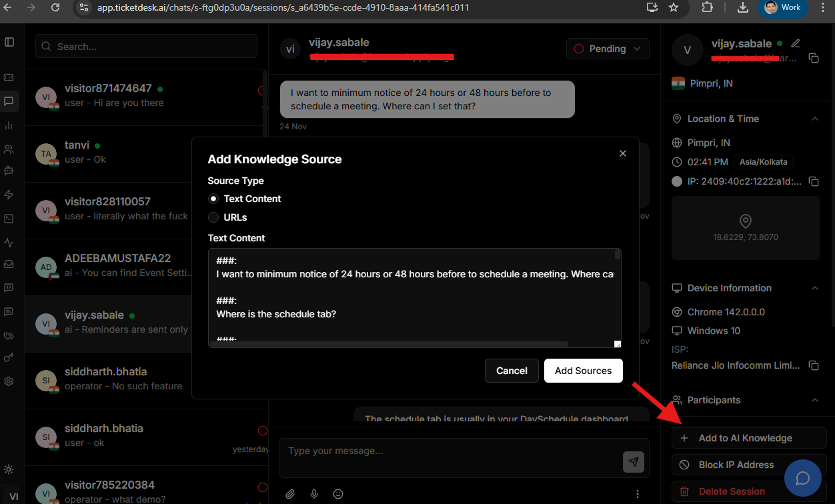Open the Pending status dropdown
The image size is (835, 504).
(x=607, y=49)
